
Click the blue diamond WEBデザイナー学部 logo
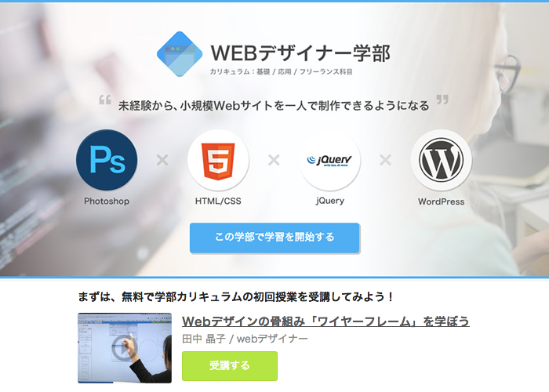(x=180, y=54)
